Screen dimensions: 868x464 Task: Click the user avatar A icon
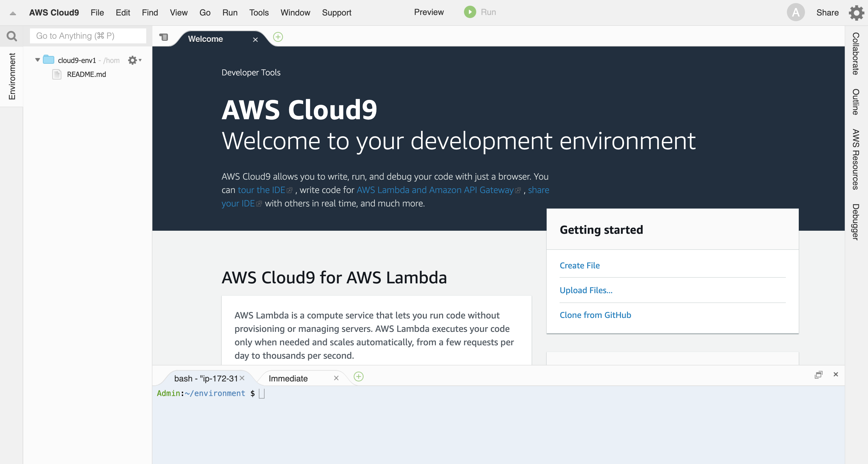796,12
